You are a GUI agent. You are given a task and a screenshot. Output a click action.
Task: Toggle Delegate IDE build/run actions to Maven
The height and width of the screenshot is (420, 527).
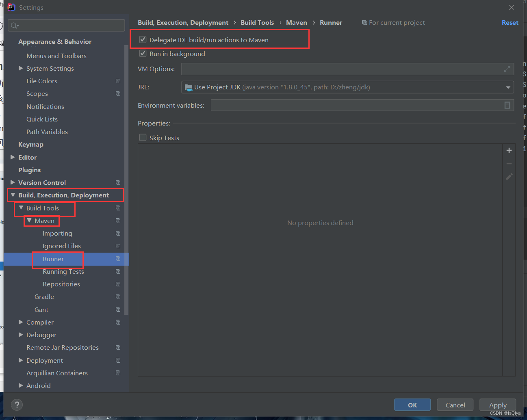pos(143,40)
